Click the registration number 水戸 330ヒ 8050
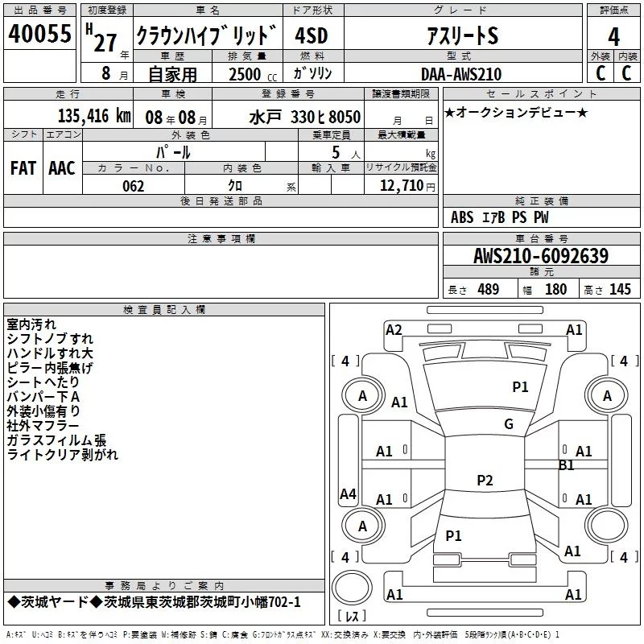 (x=305, y=118)
